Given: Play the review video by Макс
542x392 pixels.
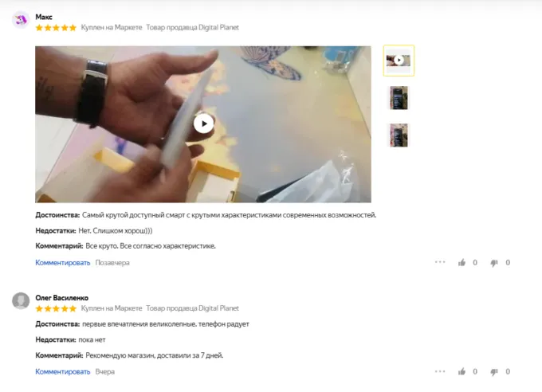Looking at the screenshot, I should click(x=203, y=123).
